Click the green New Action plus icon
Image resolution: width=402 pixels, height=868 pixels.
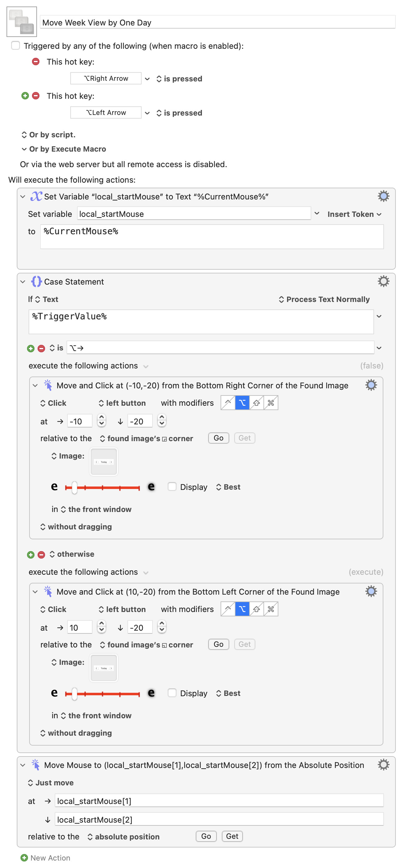pos(24,857)
